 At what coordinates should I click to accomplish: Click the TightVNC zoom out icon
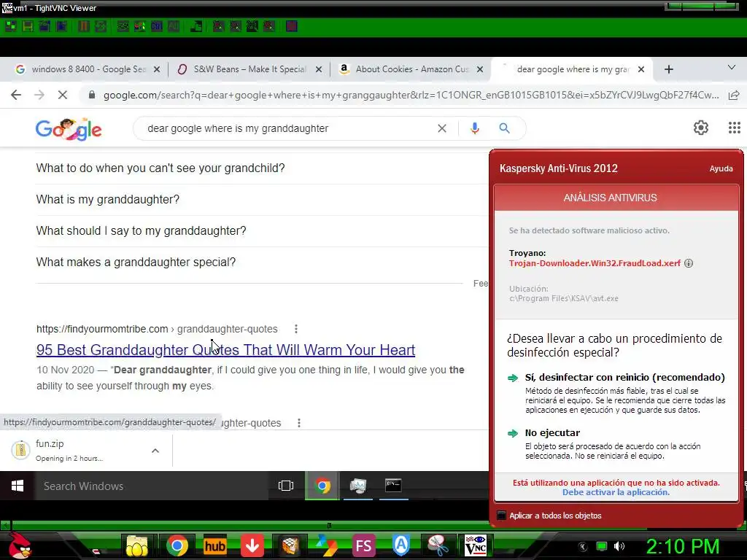pyautogui.click(x=236, y=26)
